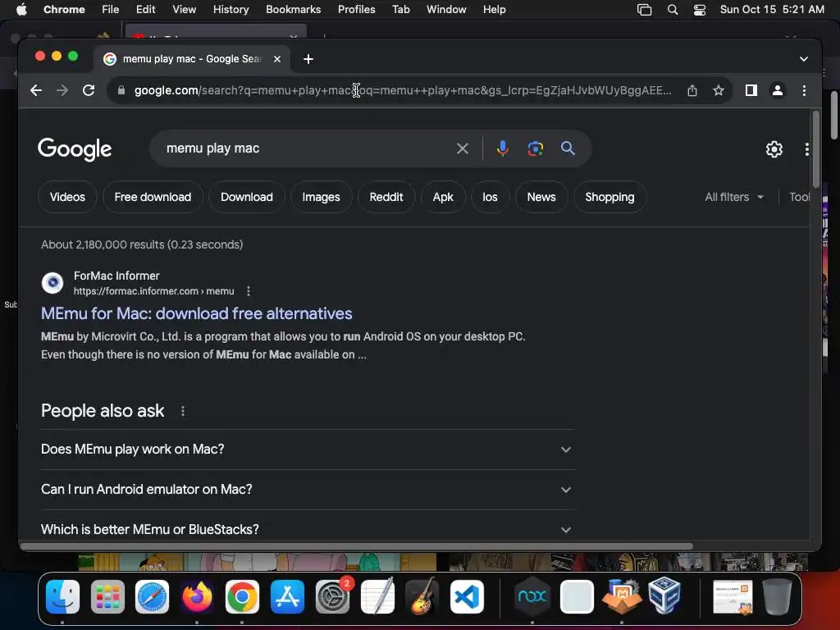Open Google quick settings gear
840x630 pixels.
tap(774, 149)
